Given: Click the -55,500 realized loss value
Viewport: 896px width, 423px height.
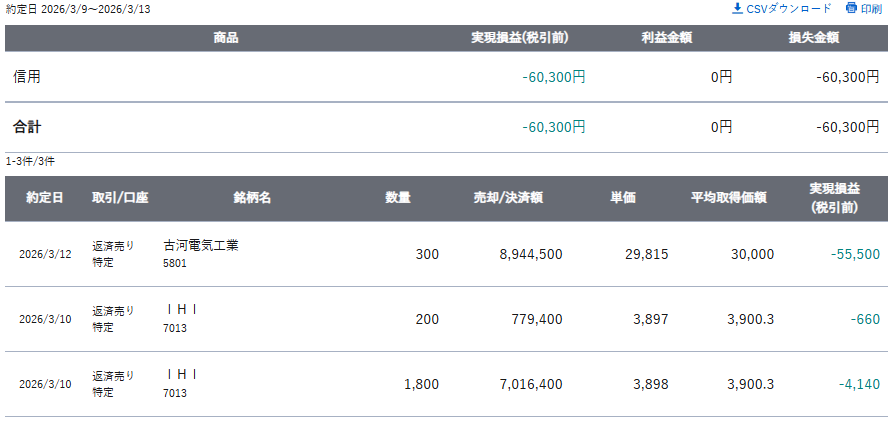Looking at the screenshot, I should point(855,254).
